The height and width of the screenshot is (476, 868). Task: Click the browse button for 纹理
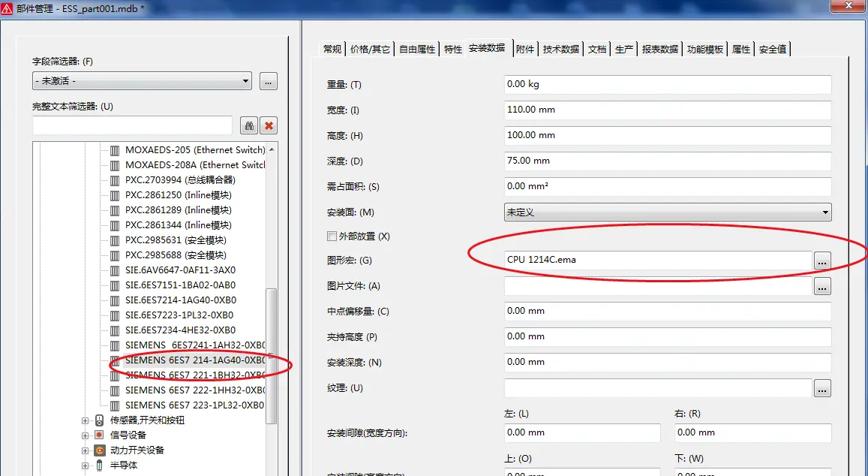822,388
